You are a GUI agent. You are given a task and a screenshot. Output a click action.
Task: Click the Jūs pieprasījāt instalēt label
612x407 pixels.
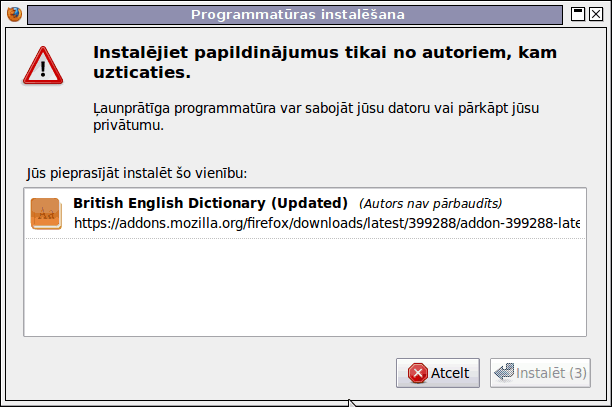click(x=137, y=173)
